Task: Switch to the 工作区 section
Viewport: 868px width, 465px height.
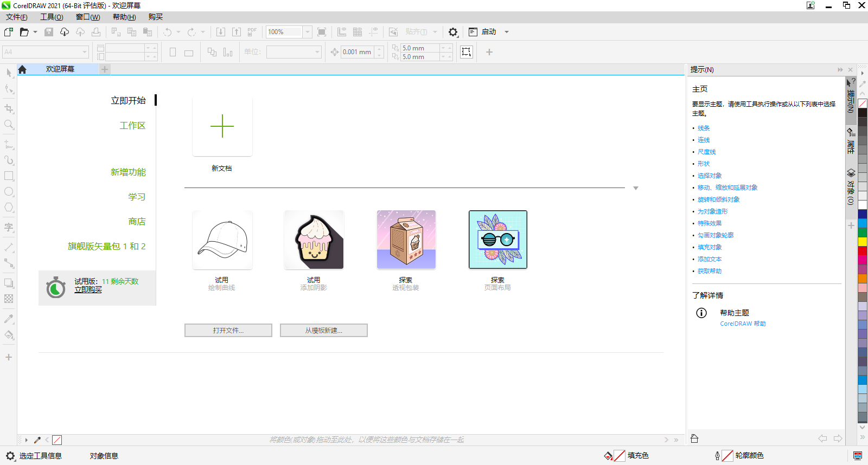Action: coord(132,126)
